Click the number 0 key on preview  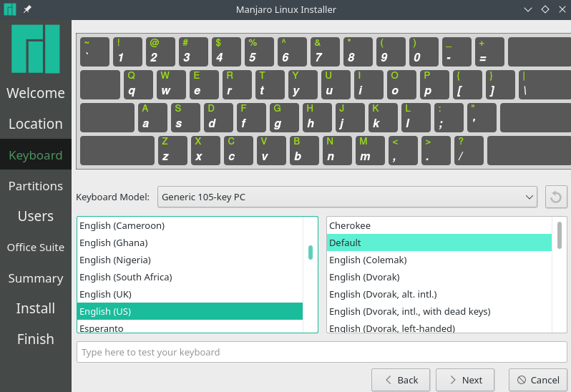(424, 52)
